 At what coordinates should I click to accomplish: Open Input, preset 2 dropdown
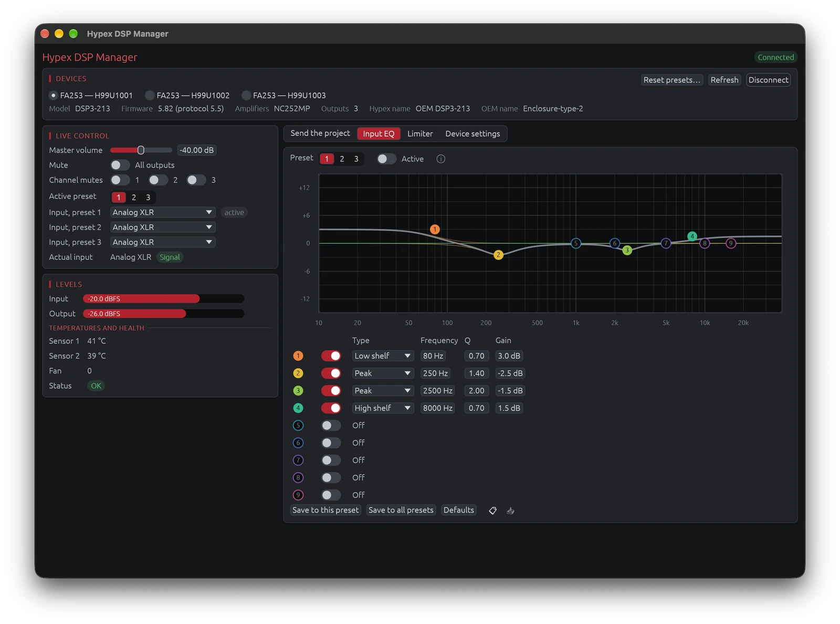tap(163, 227)
